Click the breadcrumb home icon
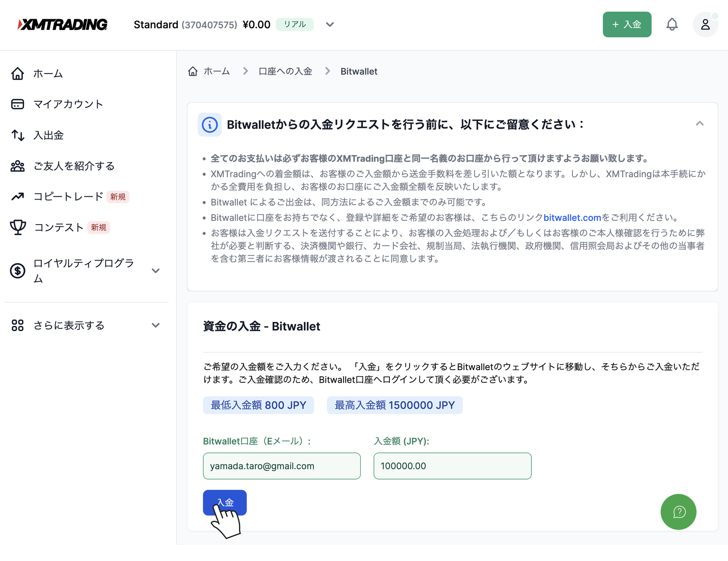Screen dimensions: 728x561 (x=193, y=71)
